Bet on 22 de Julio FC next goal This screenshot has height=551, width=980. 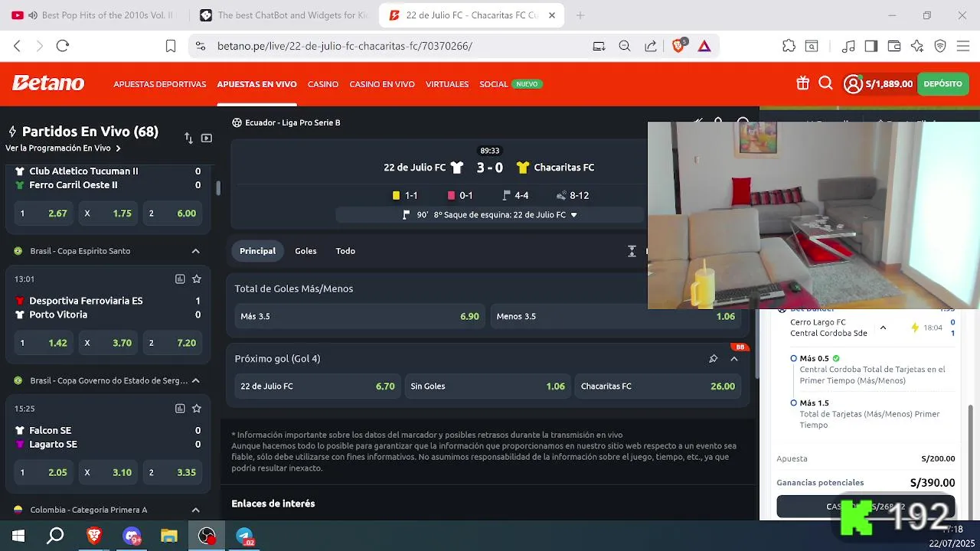coord(318,386)
